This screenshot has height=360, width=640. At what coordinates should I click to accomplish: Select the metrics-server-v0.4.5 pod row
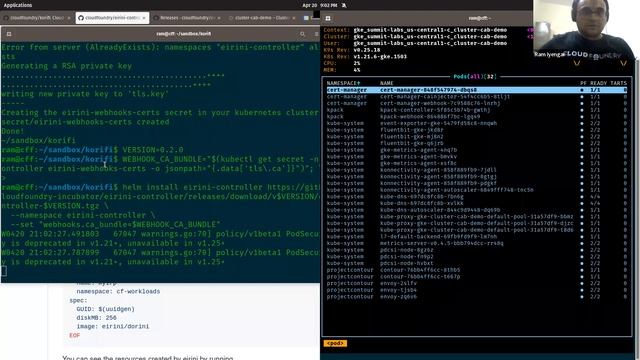tap(477, 243)
